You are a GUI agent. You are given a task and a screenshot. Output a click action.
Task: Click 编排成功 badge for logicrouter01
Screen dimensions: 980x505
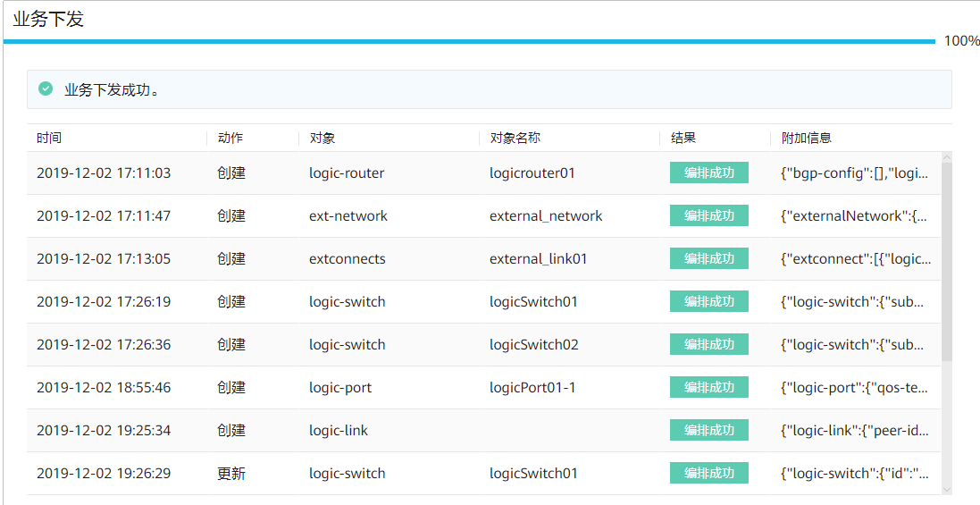[708, 173]
